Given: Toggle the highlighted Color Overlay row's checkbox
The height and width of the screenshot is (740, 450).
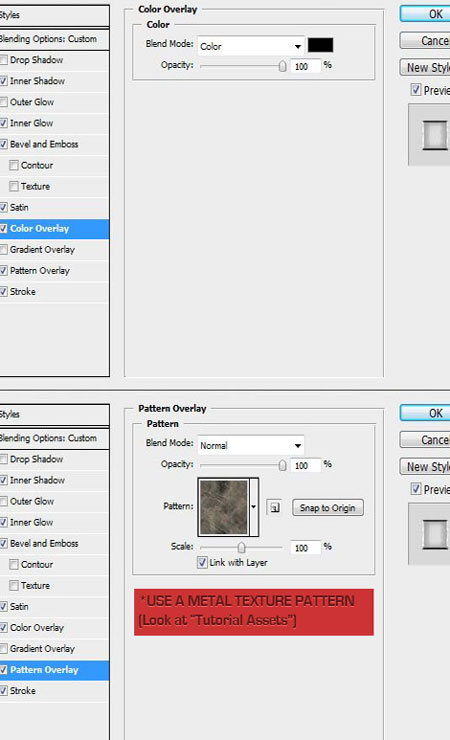Looking at the screenshot, I should tap(3, 228).
